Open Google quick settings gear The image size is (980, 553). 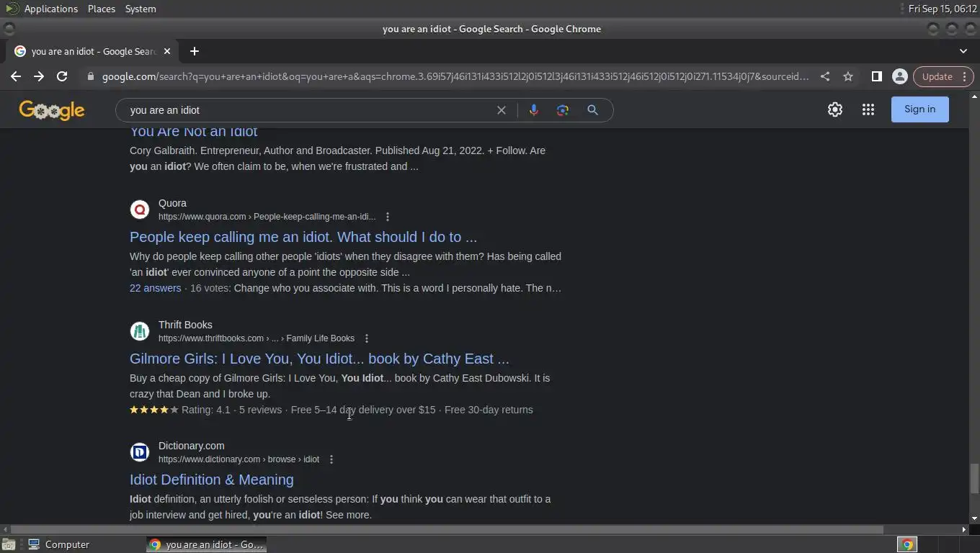pos(835,109)
